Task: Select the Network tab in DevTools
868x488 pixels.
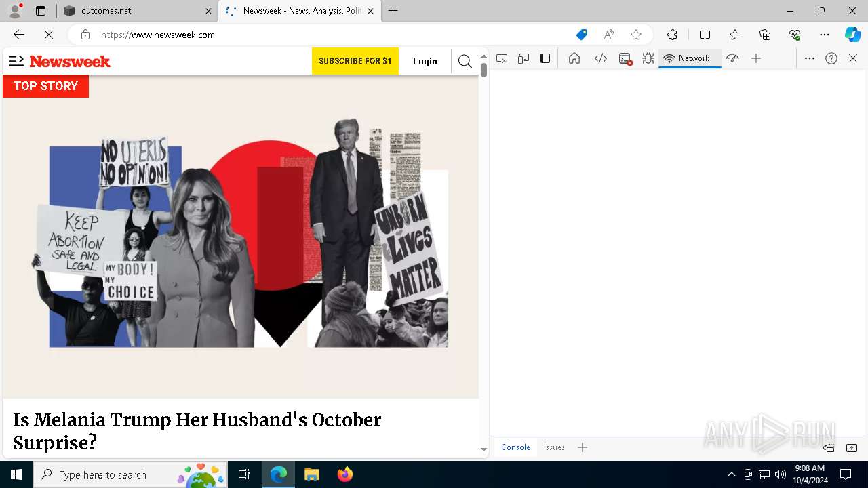Action: pos(689,58)
